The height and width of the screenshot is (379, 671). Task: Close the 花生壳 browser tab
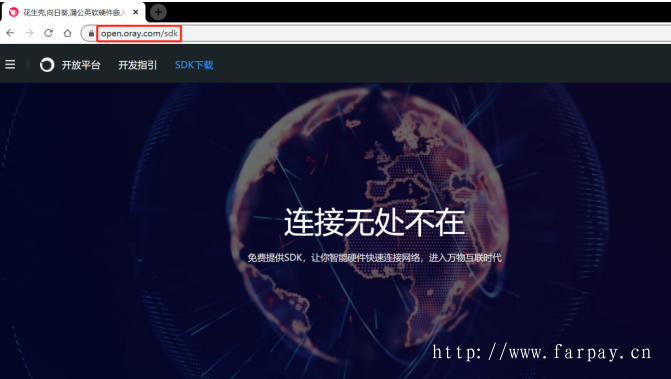pyautogui.click(x=136, y=12)
